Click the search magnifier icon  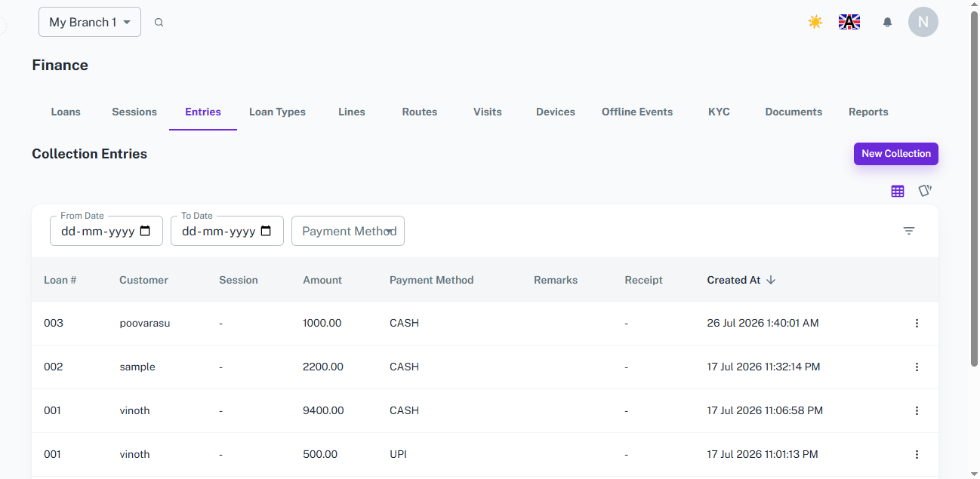tap(159, 23)
